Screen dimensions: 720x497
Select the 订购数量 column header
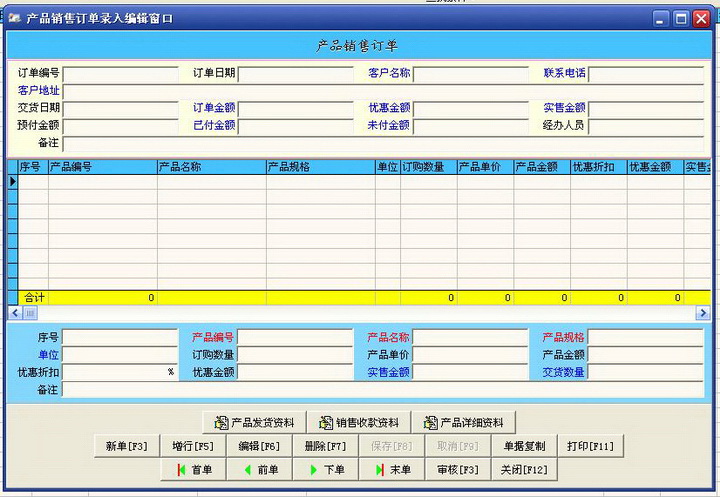pyautogui.click(x=428, y=167)
